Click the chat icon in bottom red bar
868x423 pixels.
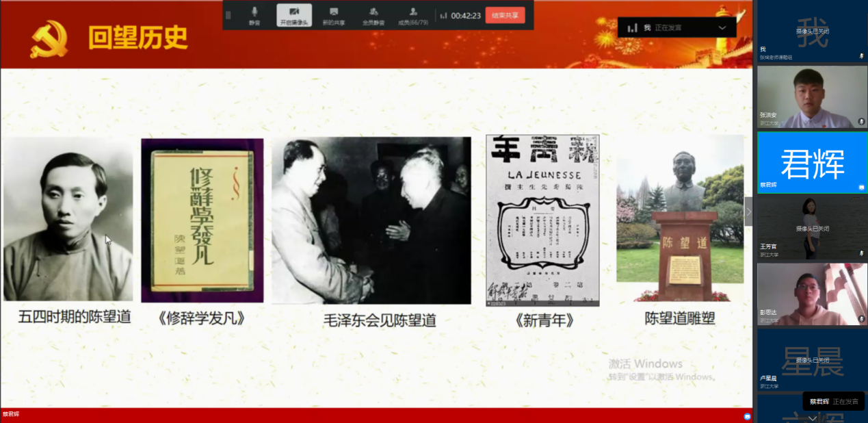[x=747, y=415]
